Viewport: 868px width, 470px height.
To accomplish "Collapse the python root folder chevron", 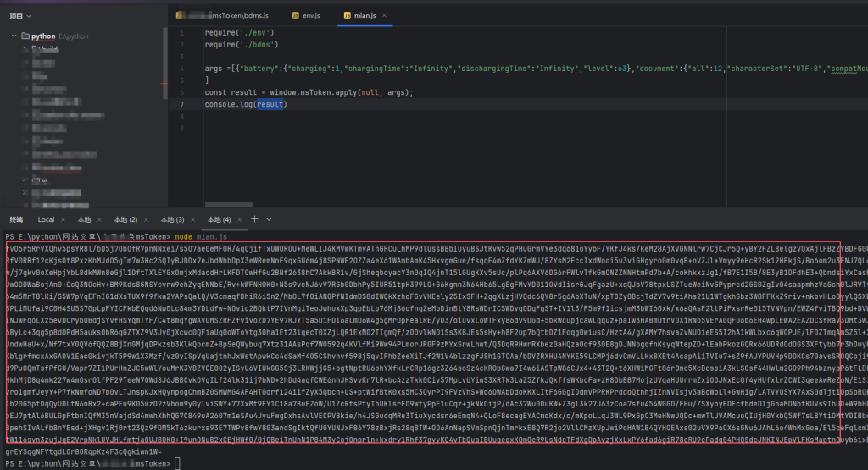I will point(14,36).
